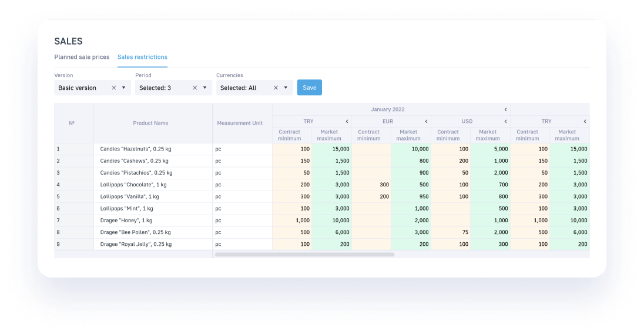Click empty USD contract minimum for Honey
The height and width of the screenshot is (334, 644).
click(451, 221)
